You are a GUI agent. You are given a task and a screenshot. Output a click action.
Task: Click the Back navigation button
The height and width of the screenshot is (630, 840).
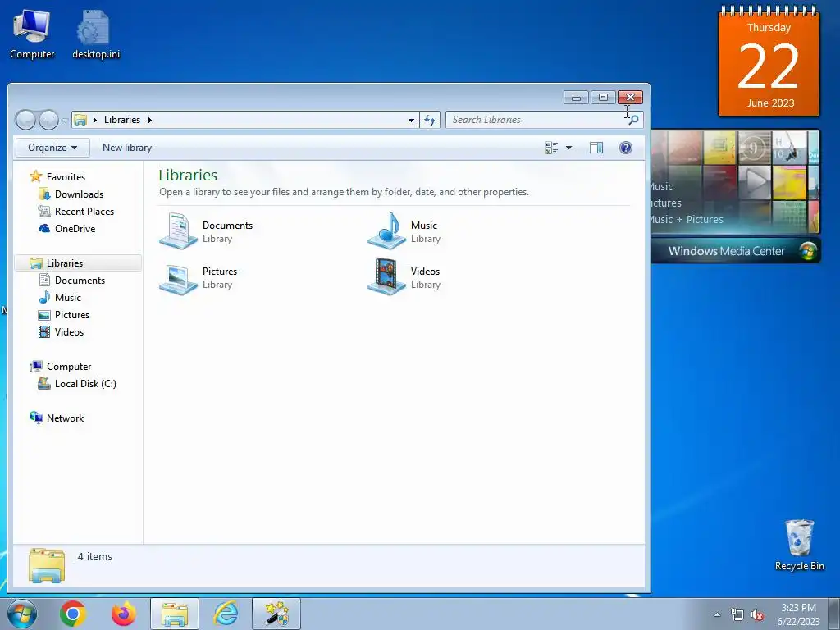[25, 120]
